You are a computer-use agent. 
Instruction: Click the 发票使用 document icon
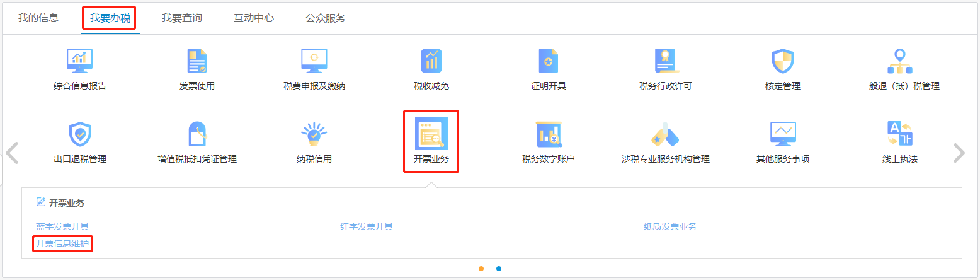pos(197,61)
